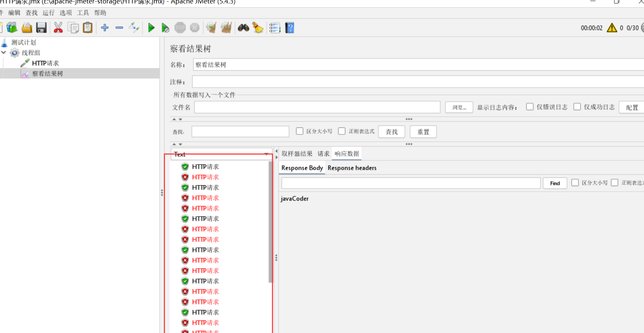Screen dimensions: 644x333
Task: Click the Find button in response panel
Action: (x=555, y=183)
